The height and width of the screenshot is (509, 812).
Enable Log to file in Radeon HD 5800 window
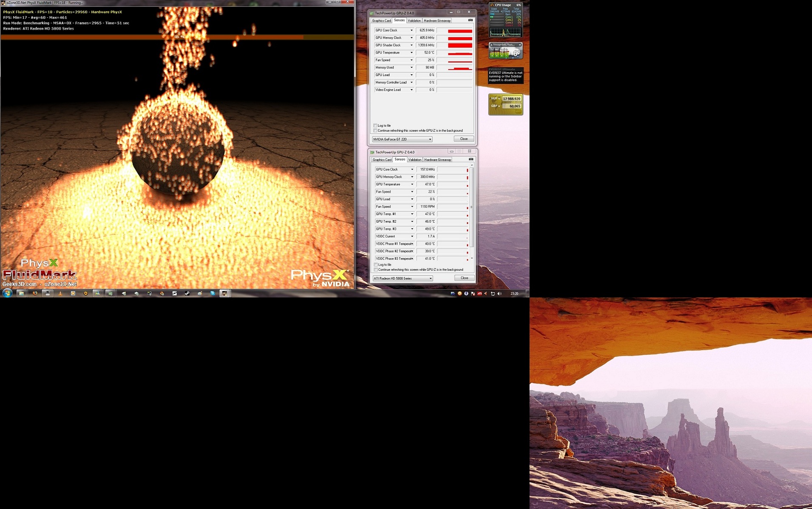(x=376, y=264)
